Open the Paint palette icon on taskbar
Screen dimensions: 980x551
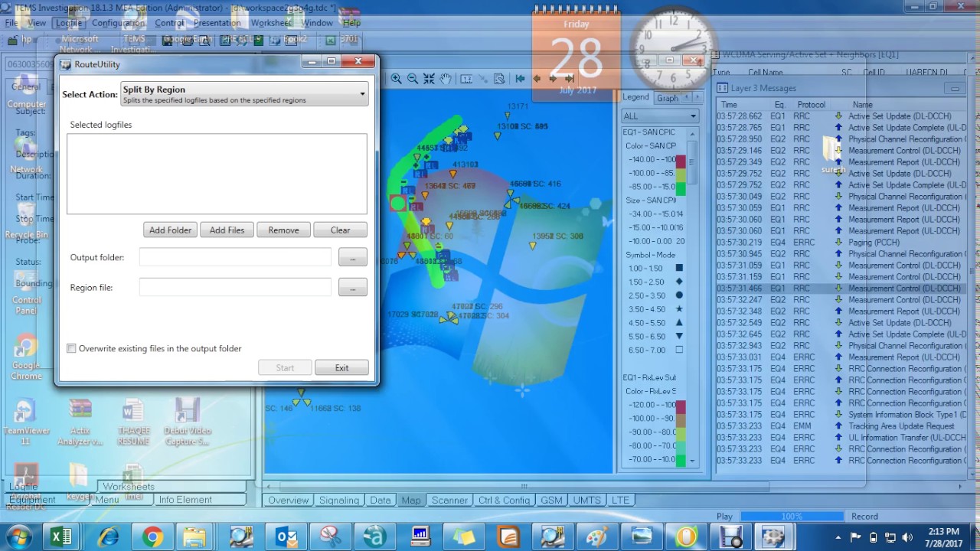point(598,536)
